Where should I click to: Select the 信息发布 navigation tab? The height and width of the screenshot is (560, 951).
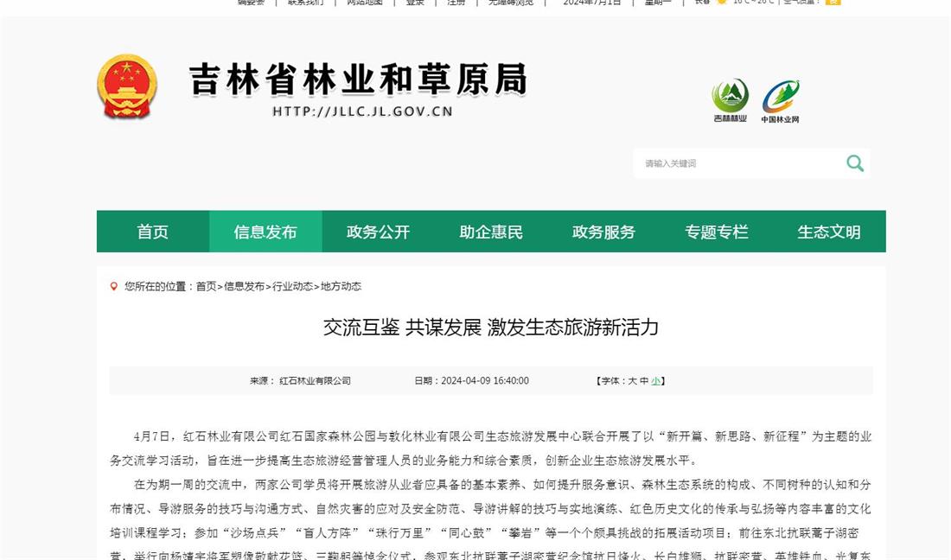(265, 232)
